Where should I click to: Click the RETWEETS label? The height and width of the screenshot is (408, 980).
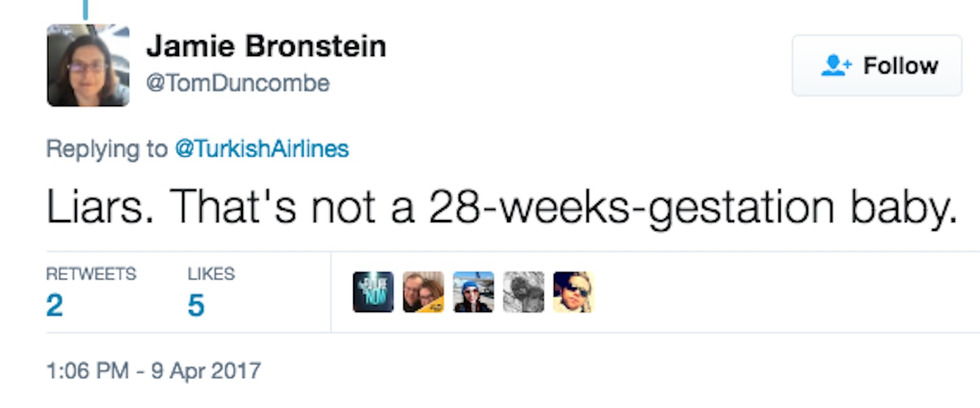point(91,274)
